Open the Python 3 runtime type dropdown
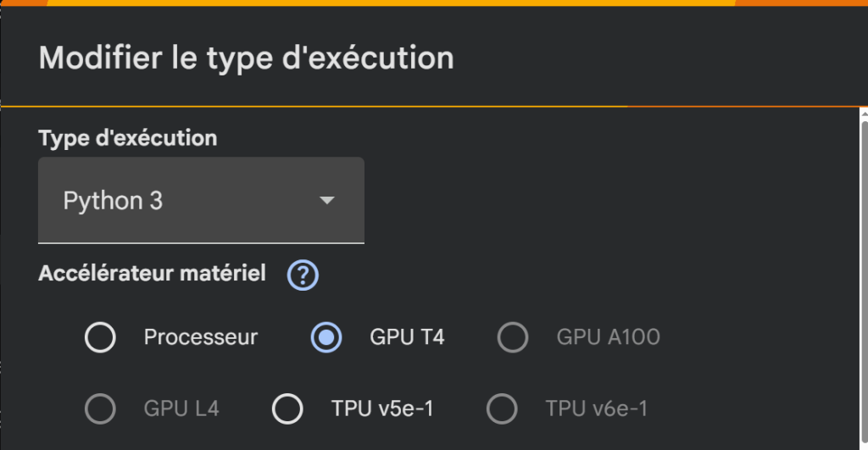 coord(201,201)
